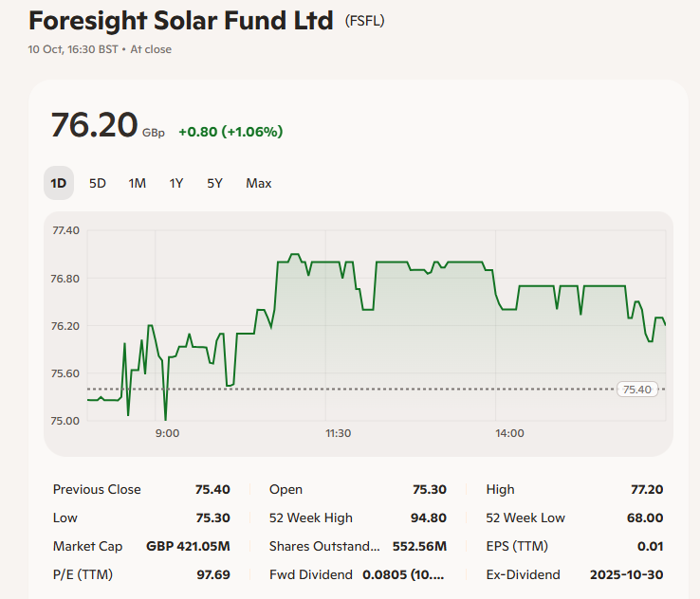Click the 14:00 time axis label
The width and height of the screenshot is (700, 599).
click(509, 433)
